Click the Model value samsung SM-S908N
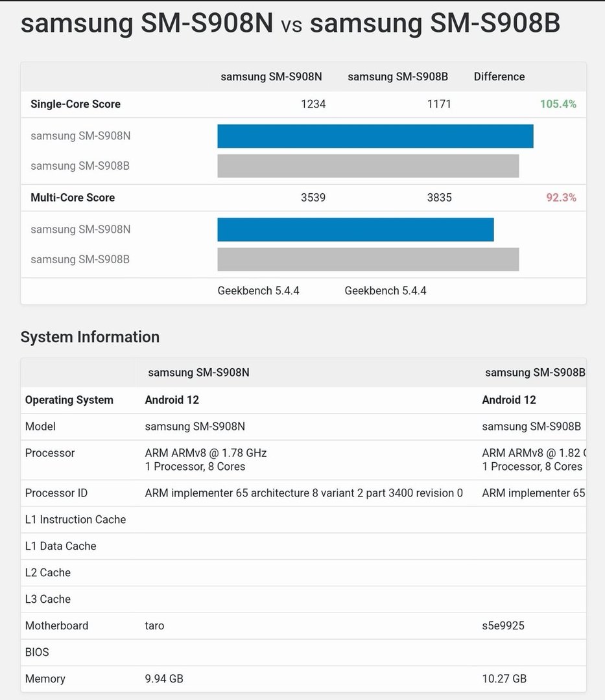605x700 pixels. point(195,426)
